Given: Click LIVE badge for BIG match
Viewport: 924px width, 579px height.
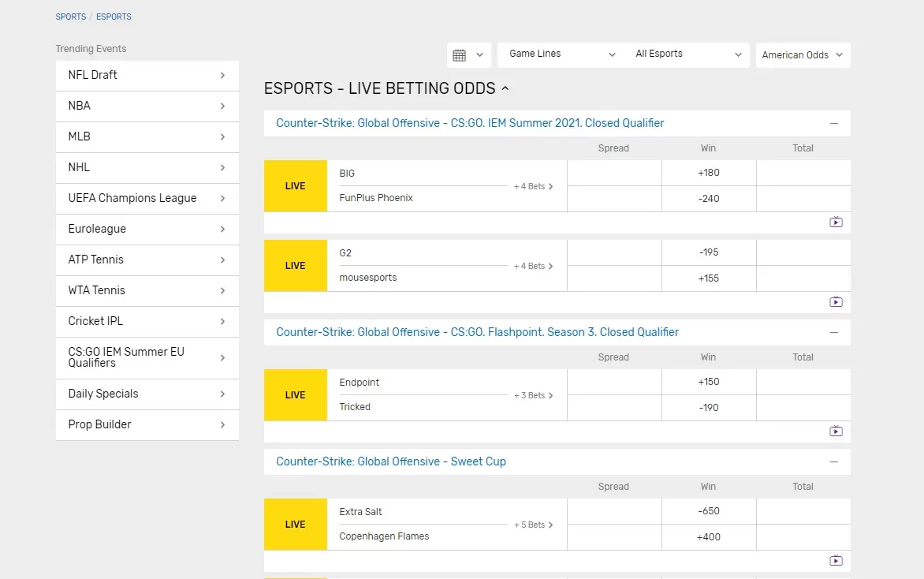Looking at the screenshot, I should [295, 185].
